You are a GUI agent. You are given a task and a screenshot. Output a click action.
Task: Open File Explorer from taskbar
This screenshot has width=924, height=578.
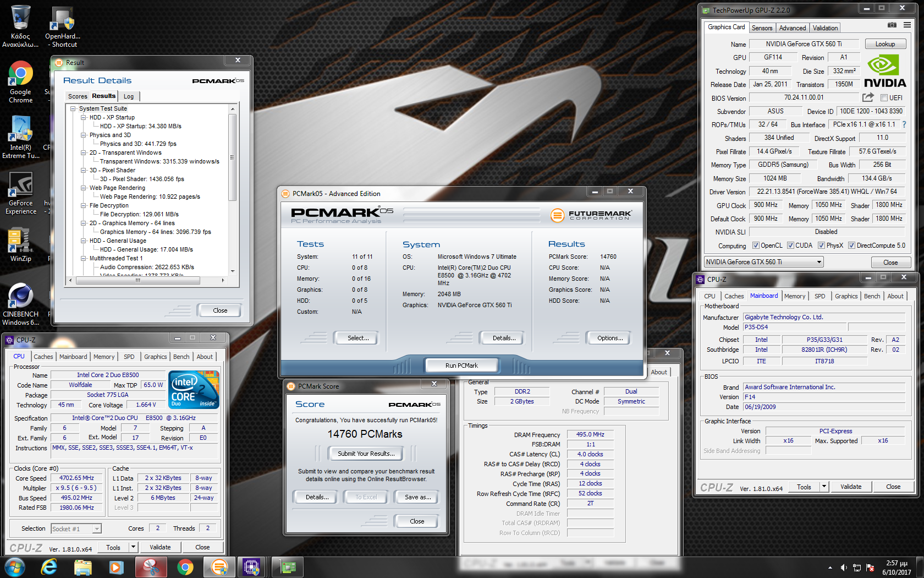click(x=83, y=567)
